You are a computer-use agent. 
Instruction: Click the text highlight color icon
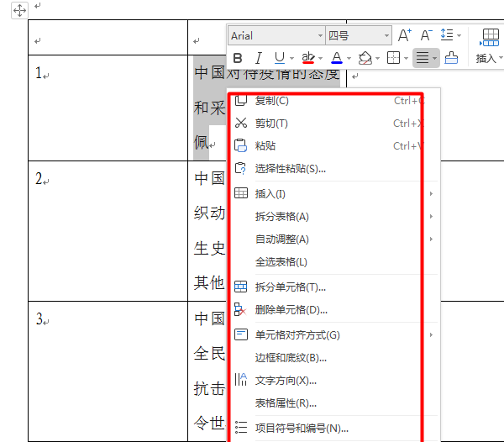pyautogui.click(x=308, y=58)
